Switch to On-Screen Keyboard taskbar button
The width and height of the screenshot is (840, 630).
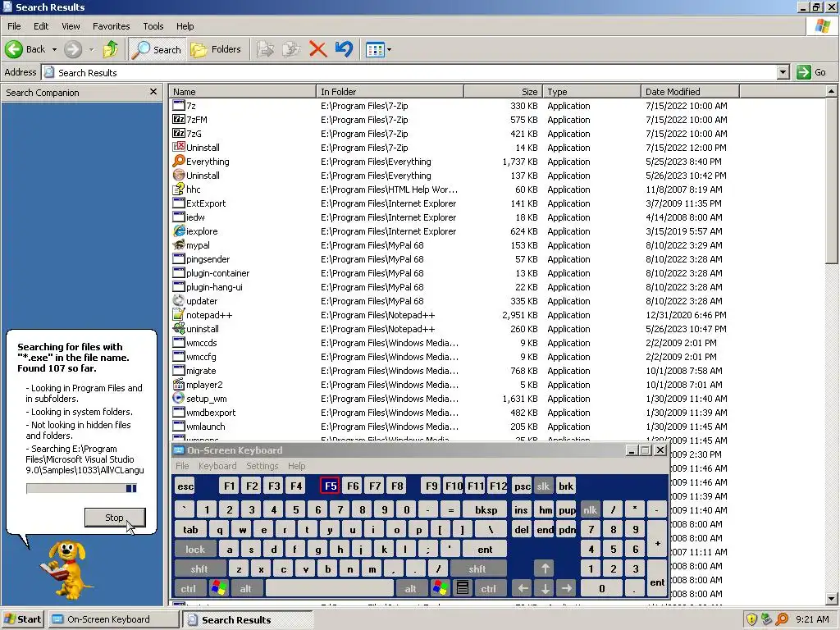pyautogui.click(x=113, y=619)
